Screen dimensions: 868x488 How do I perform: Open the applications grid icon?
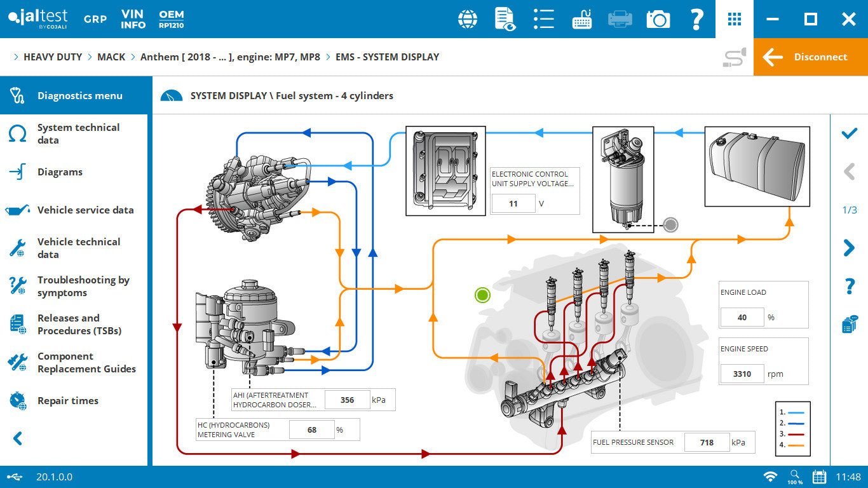(x=734, y=18)
